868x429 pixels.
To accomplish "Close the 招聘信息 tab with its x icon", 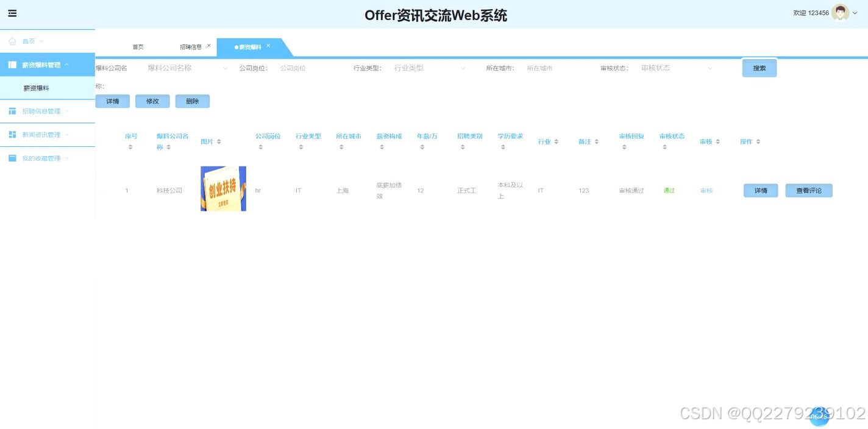I will click(x=209, y=44).
